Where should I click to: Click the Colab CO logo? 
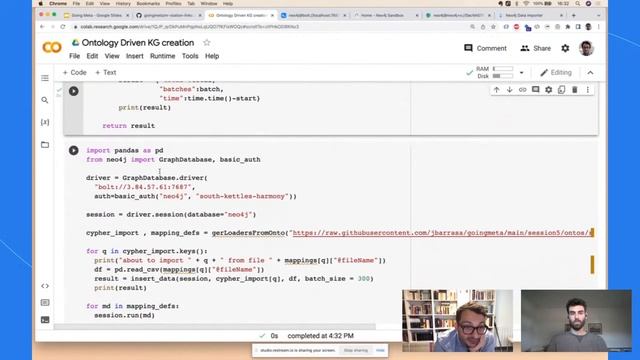(52, 47)
